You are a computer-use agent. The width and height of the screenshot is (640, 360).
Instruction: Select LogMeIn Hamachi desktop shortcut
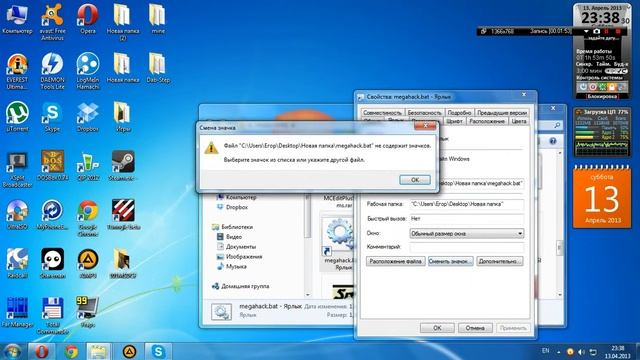[88, 71]
